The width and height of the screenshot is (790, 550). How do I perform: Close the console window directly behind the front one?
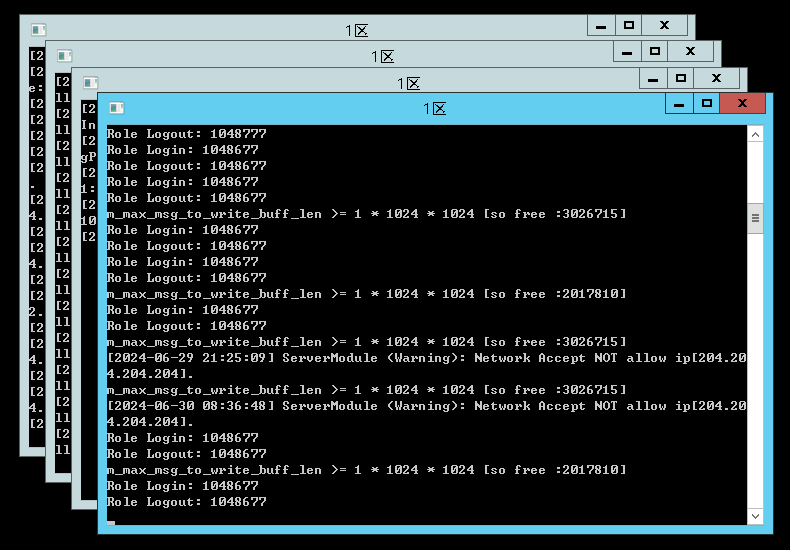(x=716, y=78)
